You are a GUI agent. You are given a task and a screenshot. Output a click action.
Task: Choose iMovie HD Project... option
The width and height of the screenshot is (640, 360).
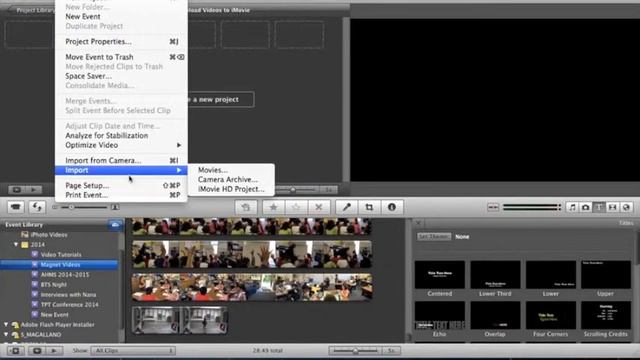231,189
